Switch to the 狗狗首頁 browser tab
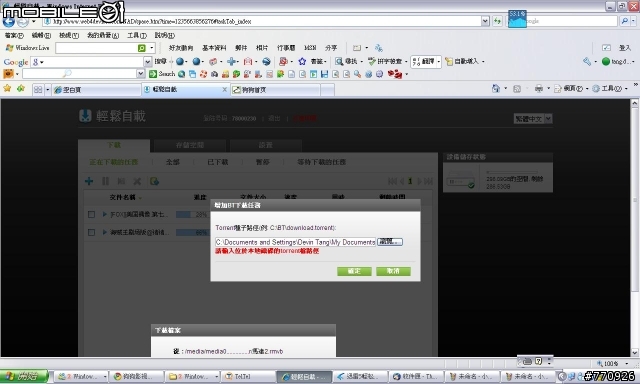Viewport: 640px width, 384px height. [276, 90]
